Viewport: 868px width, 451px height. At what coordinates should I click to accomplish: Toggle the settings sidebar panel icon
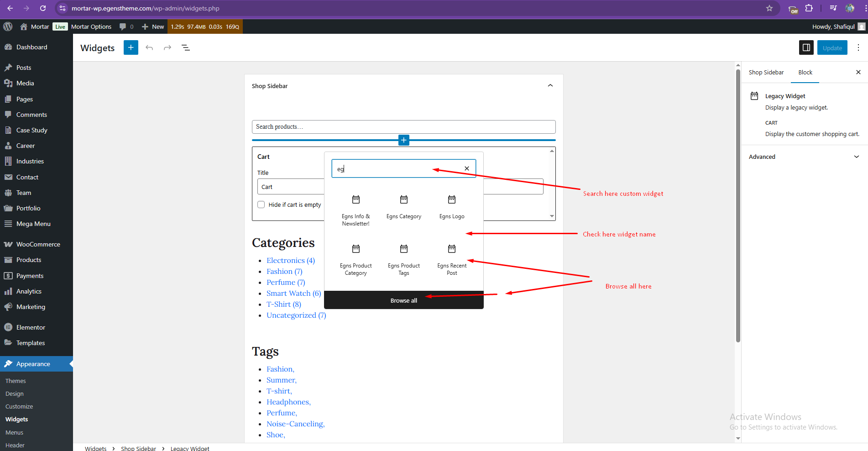(806, 47)
